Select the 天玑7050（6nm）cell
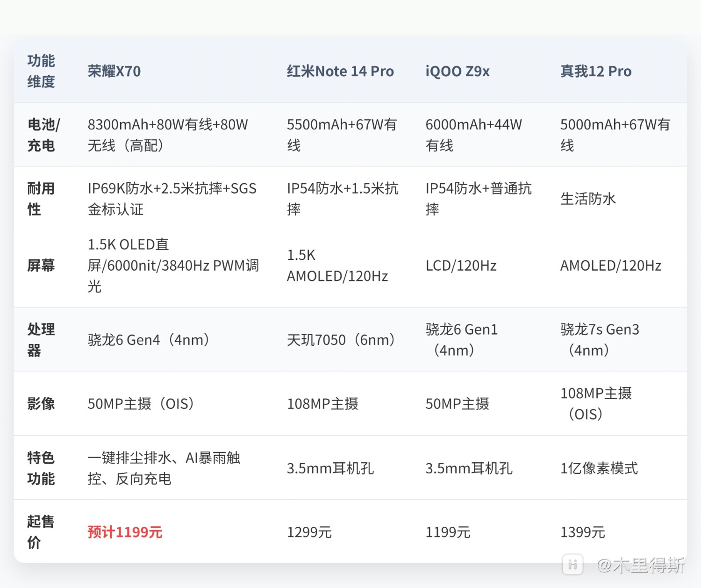Image resolution: width=701 pixels, height=588 pixels. (341, 340)
